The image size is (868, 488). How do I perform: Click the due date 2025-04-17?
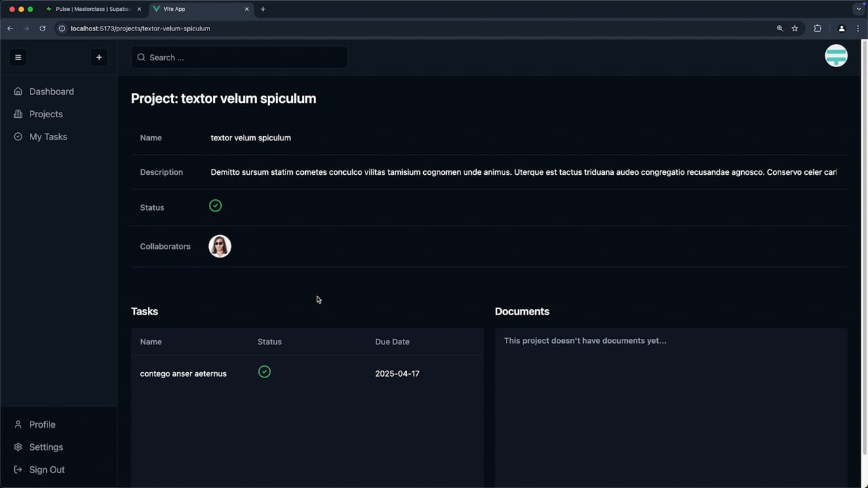click(397, 373)
